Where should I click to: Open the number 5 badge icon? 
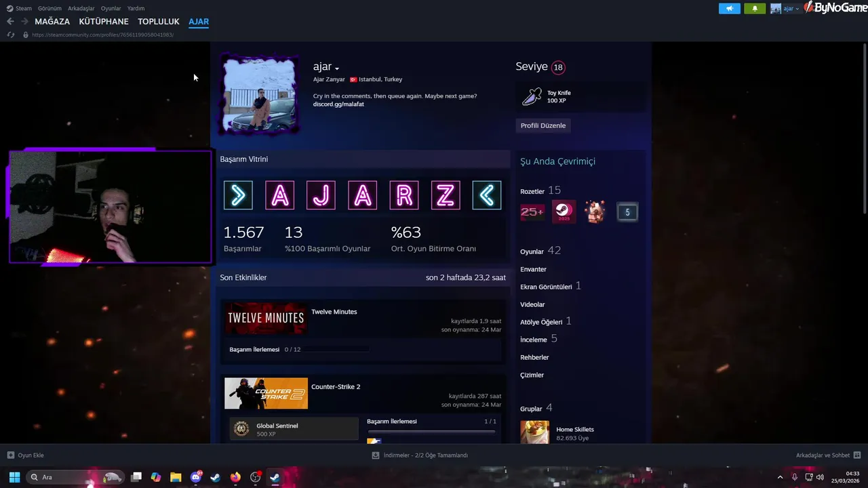coord(627,212)
